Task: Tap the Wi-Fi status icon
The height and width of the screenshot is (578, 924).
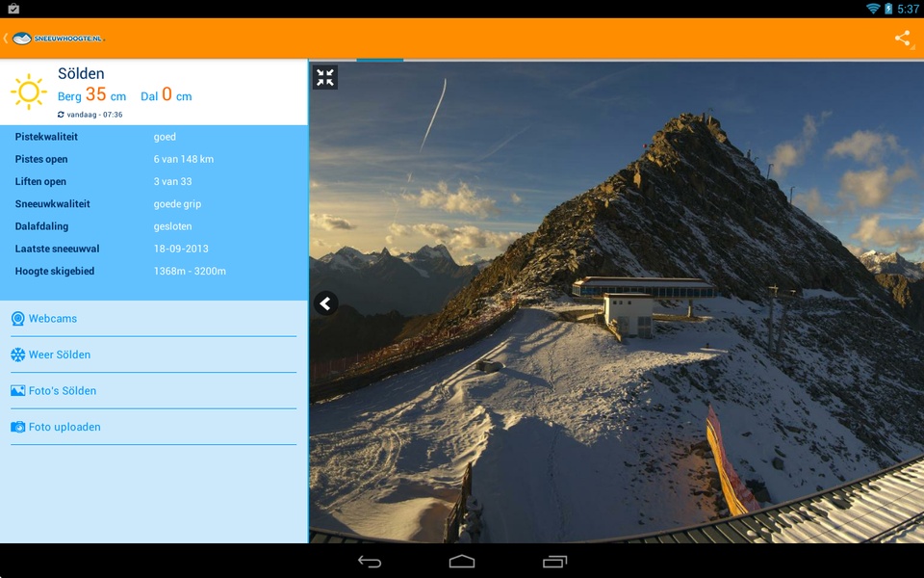Action: (873, 9)
